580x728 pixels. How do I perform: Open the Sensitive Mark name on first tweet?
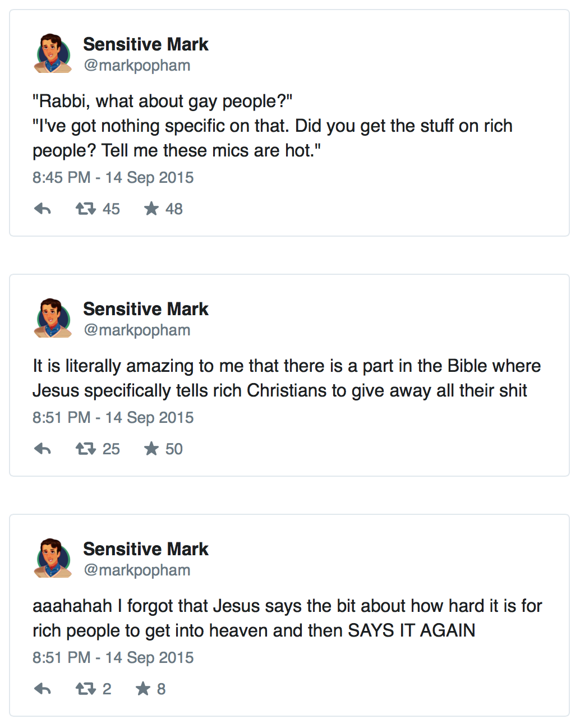point(145,44)
